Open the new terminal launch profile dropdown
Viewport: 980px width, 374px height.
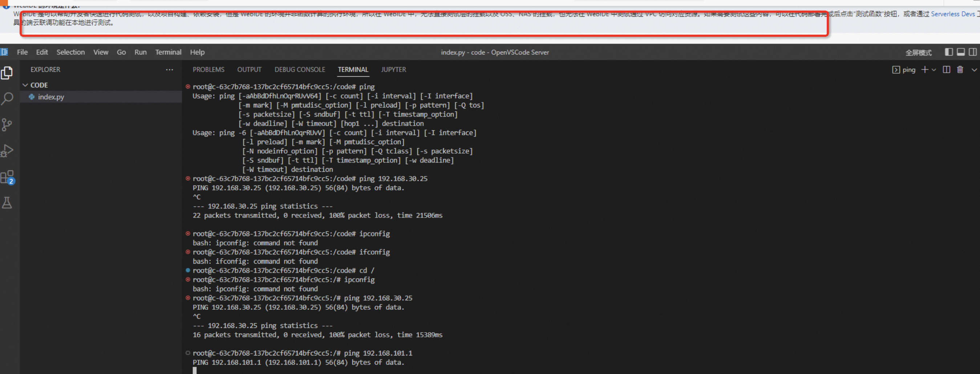(x=934, y=70)
